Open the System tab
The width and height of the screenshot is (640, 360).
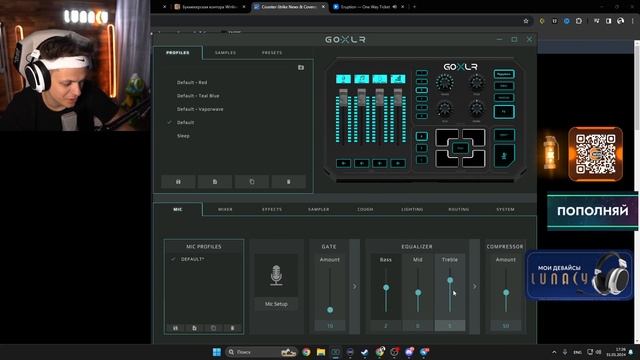coord(505,209)
